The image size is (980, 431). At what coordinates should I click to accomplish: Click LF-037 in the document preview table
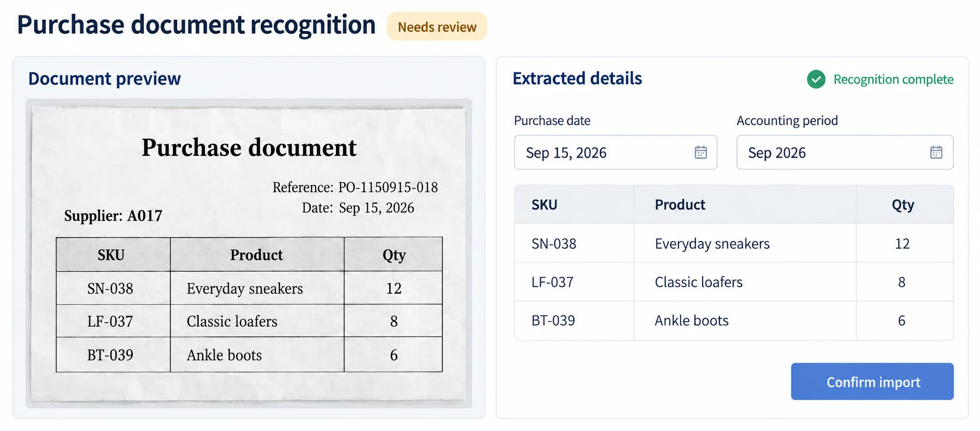pyautogui.click(x=110, y=322)
